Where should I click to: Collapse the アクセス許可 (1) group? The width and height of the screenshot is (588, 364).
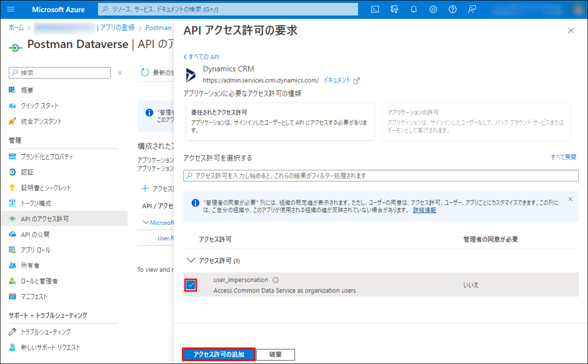click(x=191, y=261)
